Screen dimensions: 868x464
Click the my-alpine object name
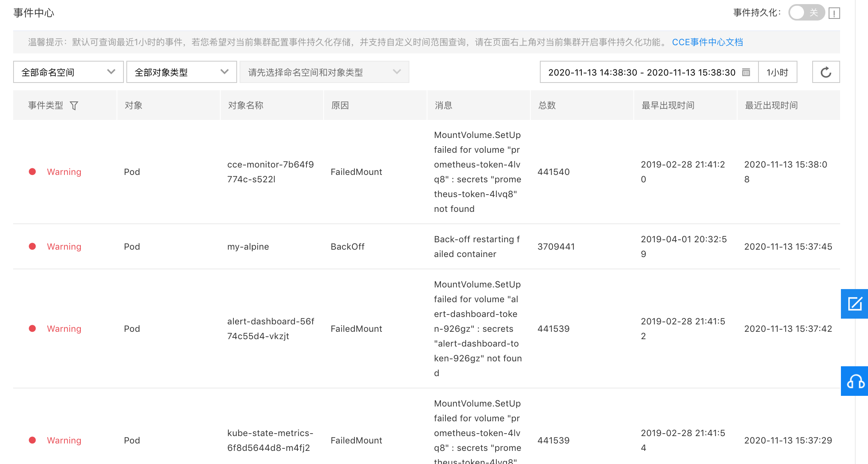coord(248,246)
